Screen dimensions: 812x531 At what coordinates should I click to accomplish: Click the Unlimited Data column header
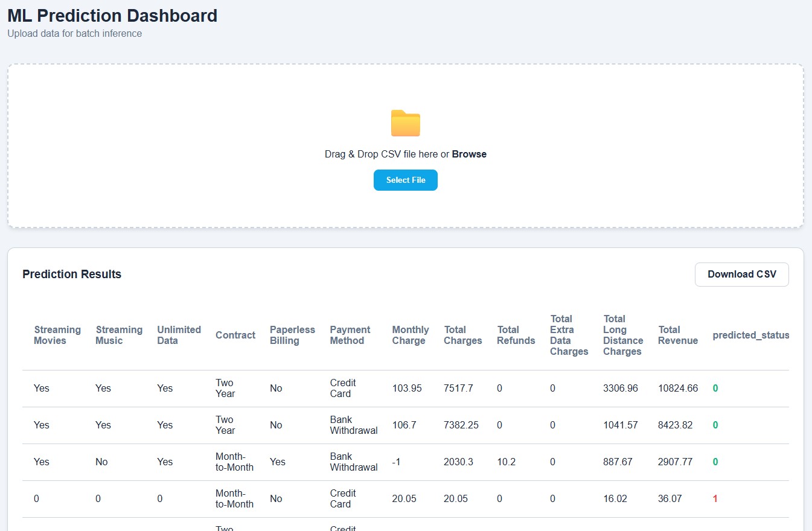(x=179, y=335)
